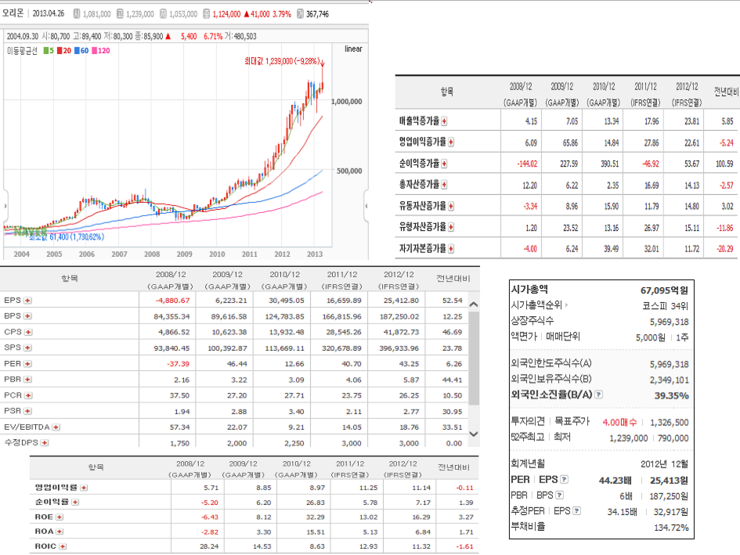Toggle the pink 120-day moving average
Image resolution: width=740 pixels, height=555 pixels.
point(101,51)
